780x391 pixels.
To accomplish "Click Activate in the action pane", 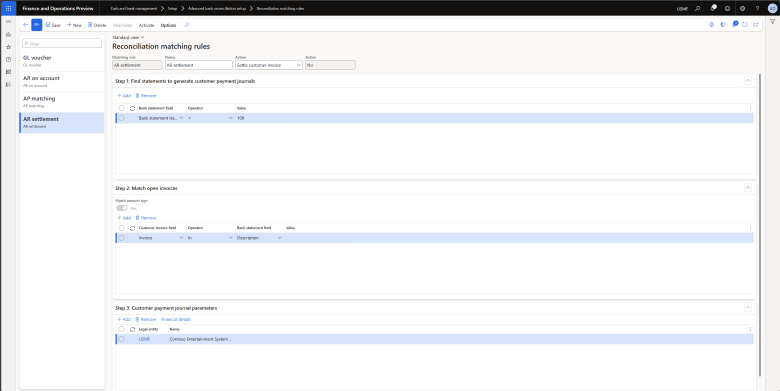I will point(146,25).
